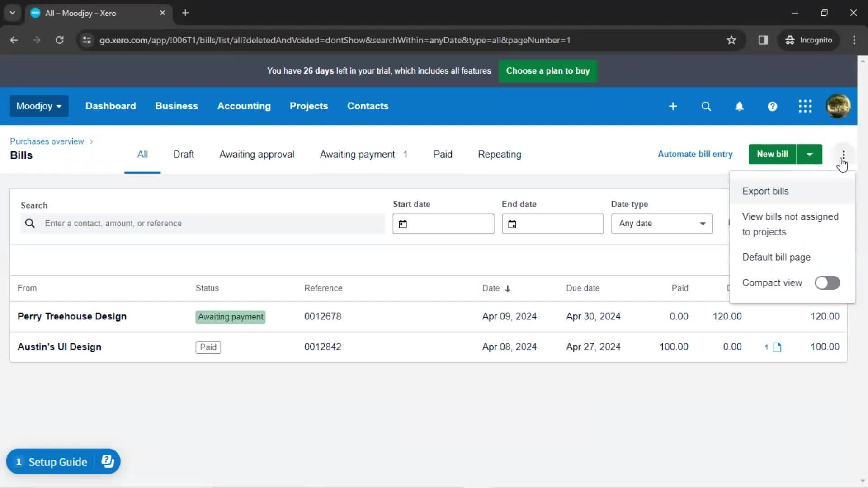Open the Start date calendar icon
This screenshot has width=868, height=488.
point(403,224)
